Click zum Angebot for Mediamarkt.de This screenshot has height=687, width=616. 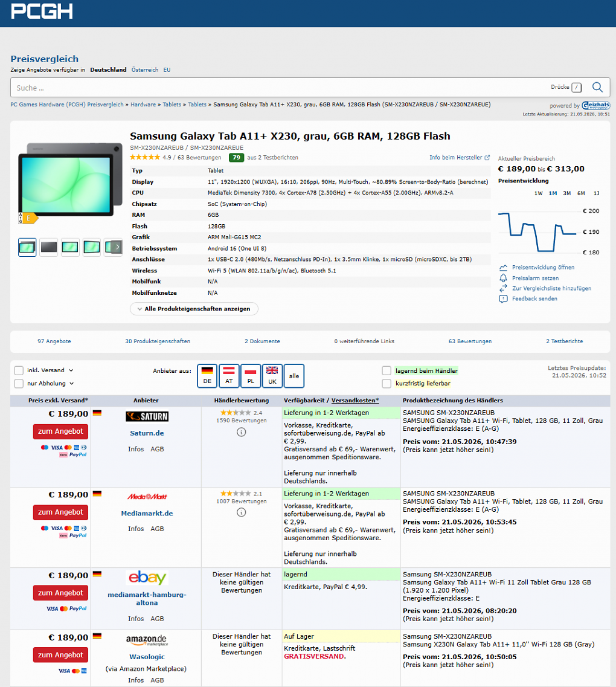pyautogui.click(x=60, y=512)
